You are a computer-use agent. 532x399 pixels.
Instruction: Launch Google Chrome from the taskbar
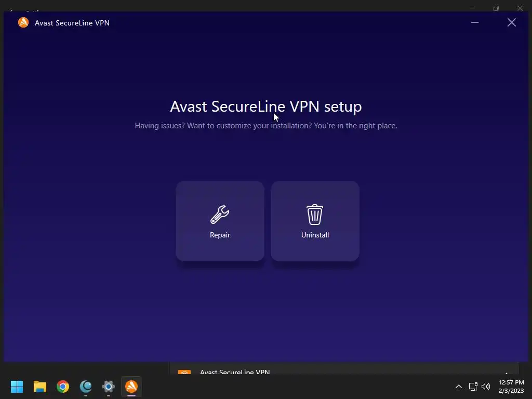click(63, 387)
